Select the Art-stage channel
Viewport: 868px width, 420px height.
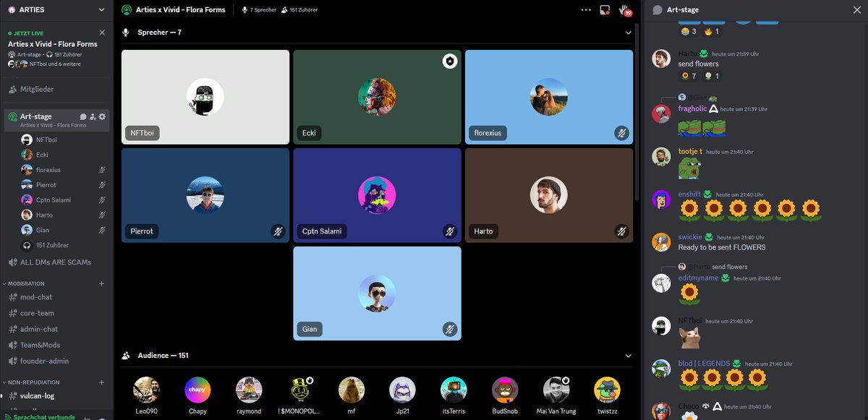56,120
